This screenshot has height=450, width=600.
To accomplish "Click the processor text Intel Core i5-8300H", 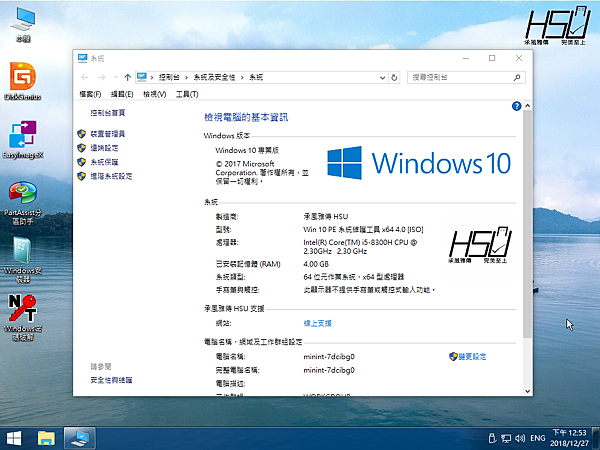I will point(360,247).
